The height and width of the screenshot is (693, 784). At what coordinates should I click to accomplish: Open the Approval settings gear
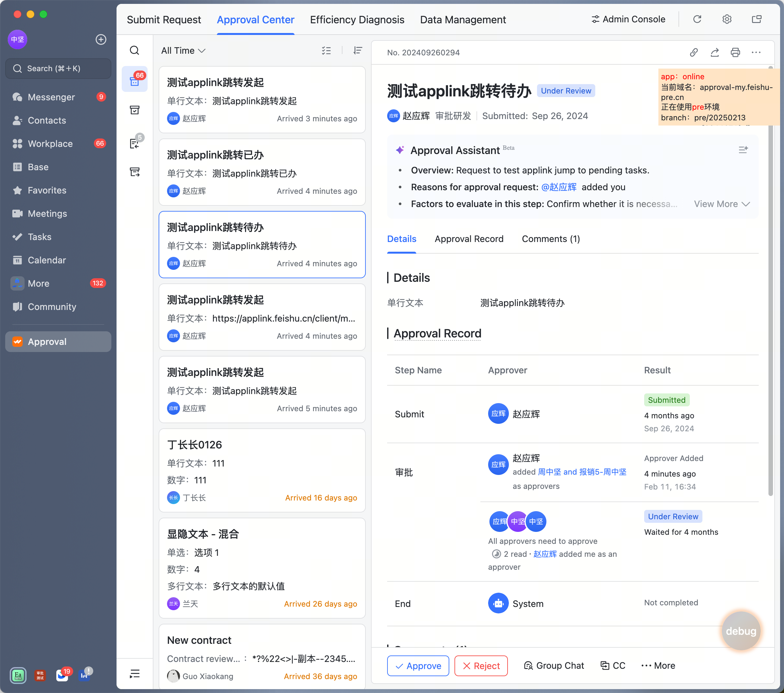tap(727, 19)
